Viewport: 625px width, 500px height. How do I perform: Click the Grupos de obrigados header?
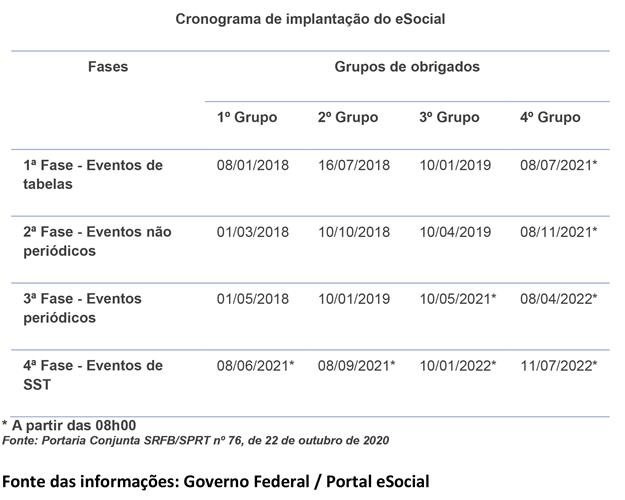(407, 67)
